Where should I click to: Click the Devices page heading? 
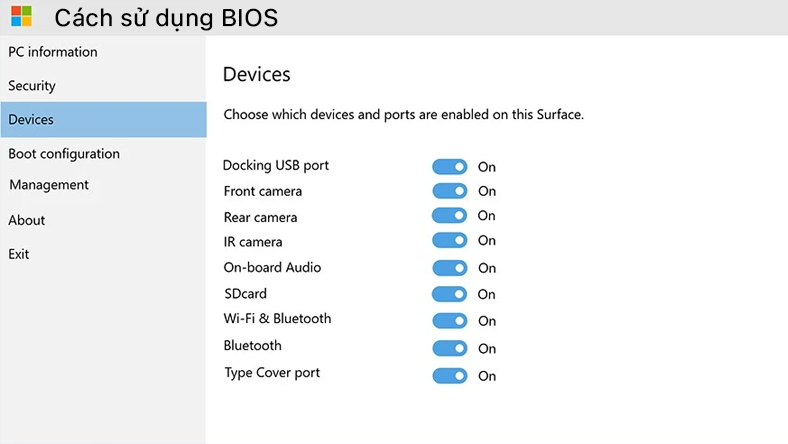256,74
